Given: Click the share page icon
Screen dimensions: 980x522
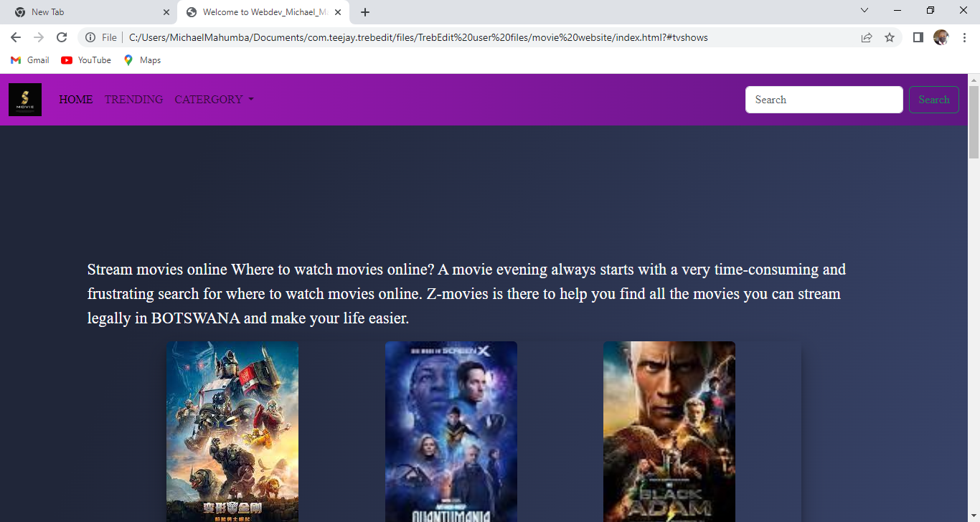Looking at the screenshot, I should (x=867, y=37).
